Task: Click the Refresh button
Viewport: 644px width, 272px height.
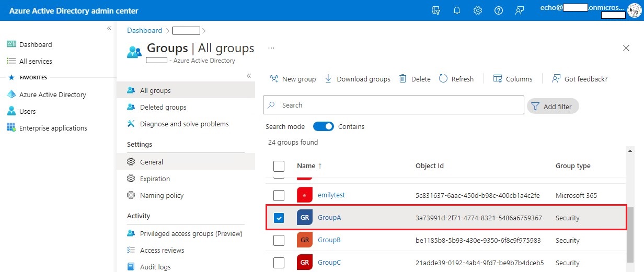Action: click(456, 79)
